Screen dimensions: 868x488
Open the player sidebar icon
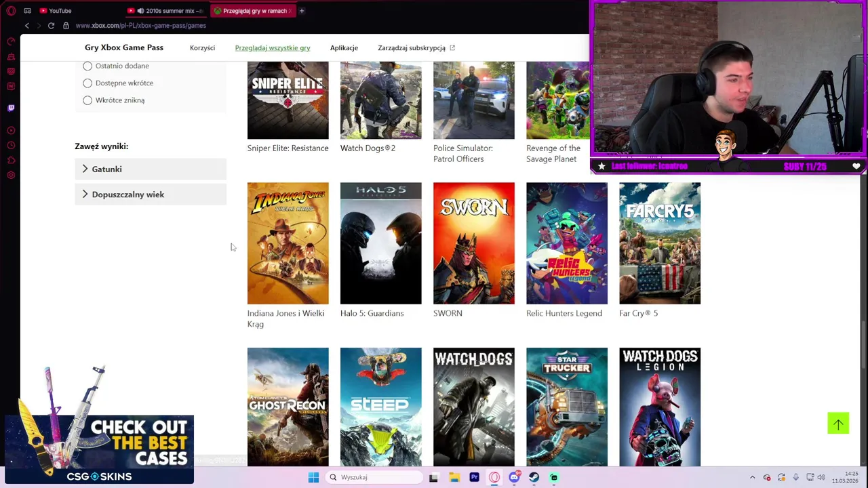11,130
